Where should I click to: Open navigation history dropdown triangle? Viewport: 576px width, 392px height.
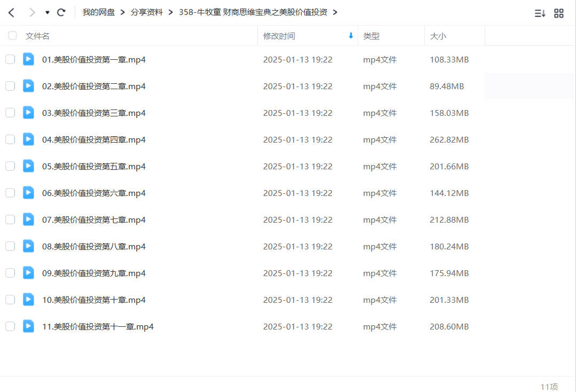[48, 13]
